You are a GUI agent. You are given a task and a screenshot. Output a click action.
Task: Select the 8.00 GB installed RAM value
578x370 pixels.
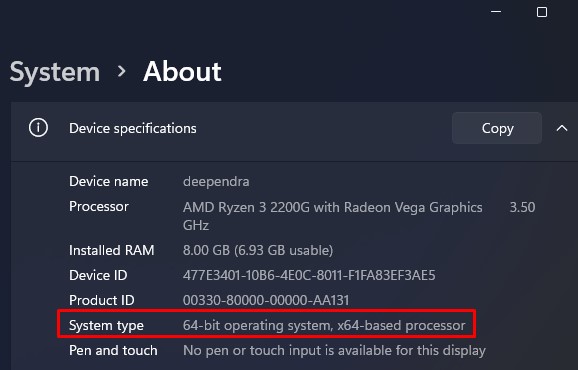tap(258, 251)
